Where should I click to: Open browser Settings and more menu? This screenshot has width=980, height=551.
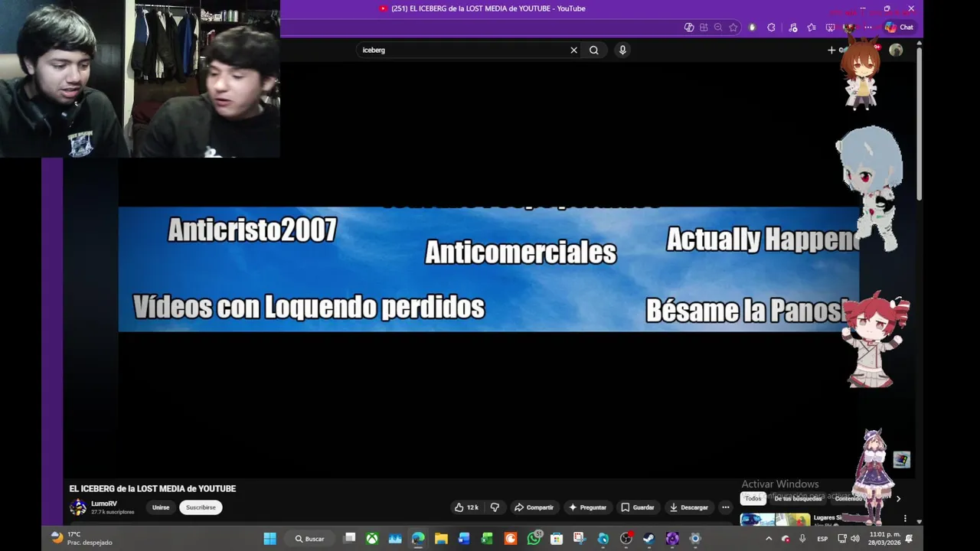point(868,28)
